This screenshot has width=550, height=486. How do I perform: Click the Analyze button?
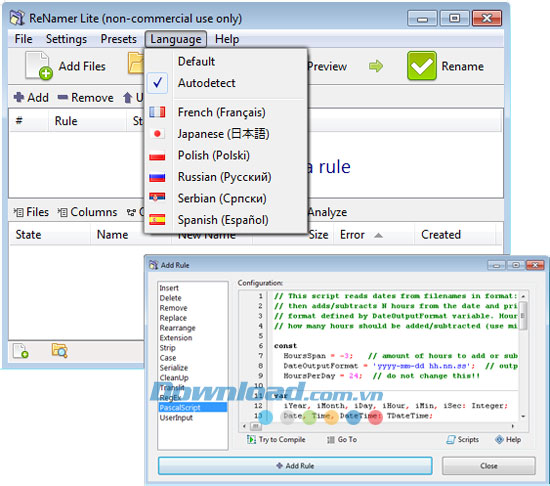[x=327, y=212]
